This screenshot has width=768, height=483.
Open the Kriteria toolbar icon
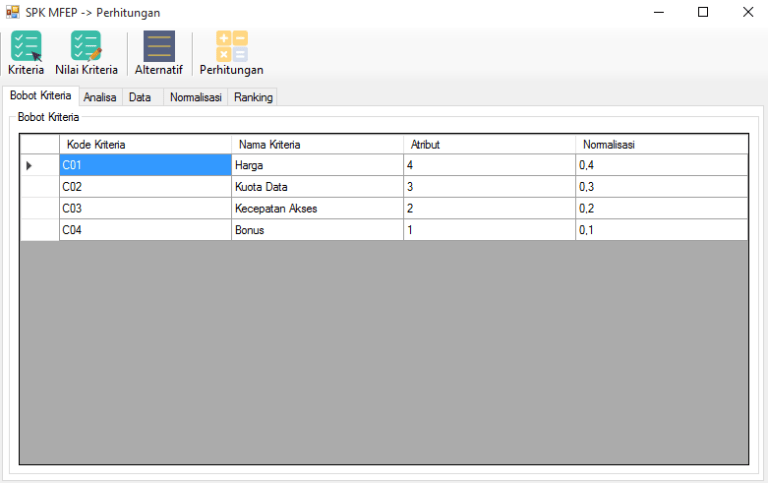point(26,47)
